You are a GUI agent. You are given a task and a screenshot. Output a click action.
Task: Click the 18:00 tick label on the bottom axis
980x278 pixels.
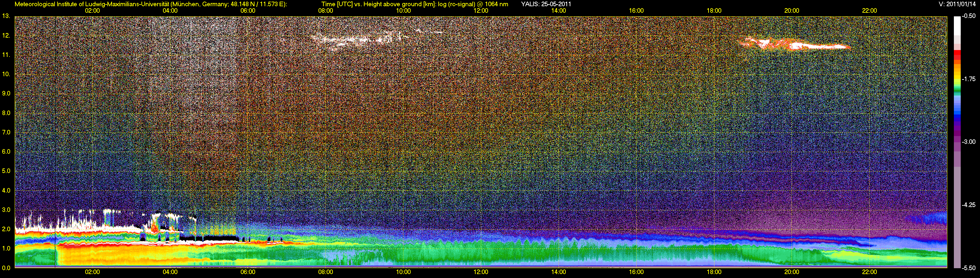(x=714, y=272)
